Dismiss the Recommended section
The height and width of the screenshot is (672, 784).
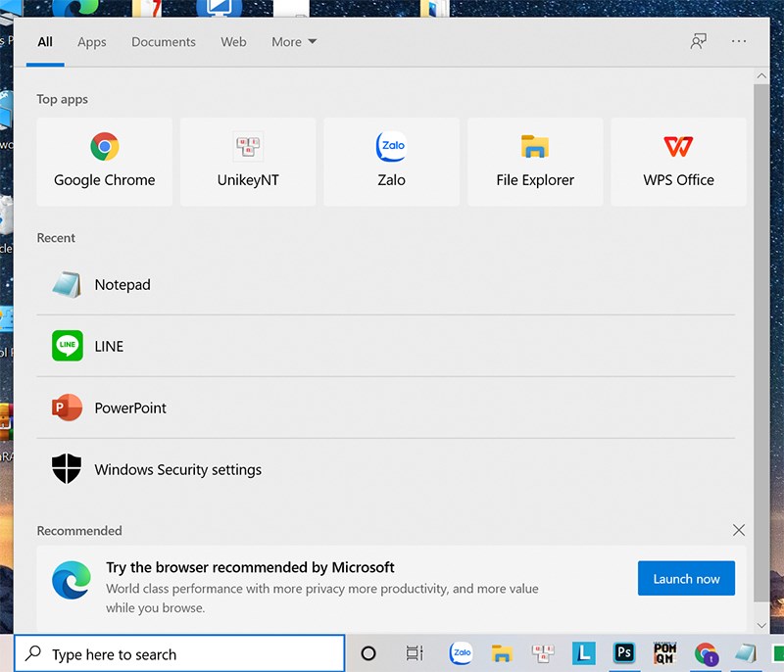tap(739, 530)
